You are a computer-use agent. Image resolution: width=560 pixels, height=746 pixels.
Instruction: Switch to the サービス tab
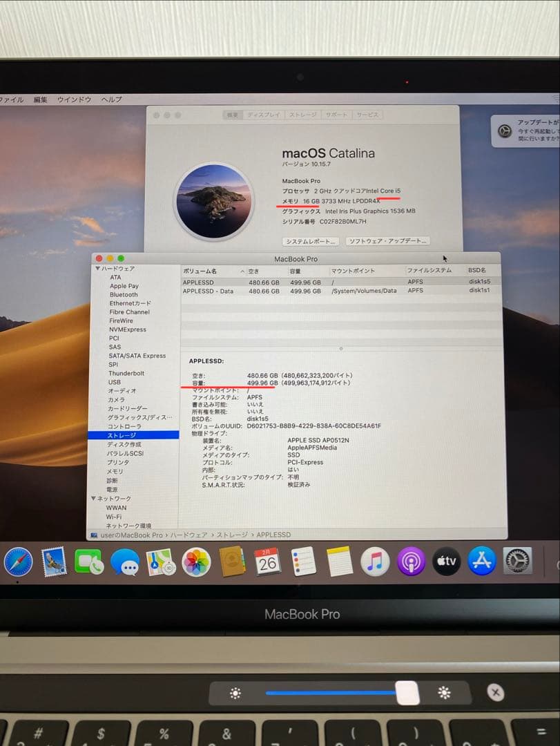pyautogui.click(x=367, y=115)
